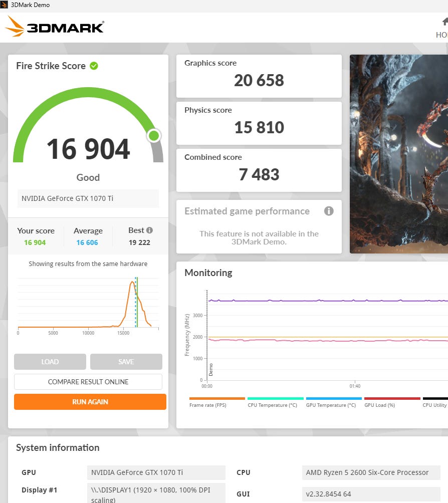448x503 pixels.
Task: Click the NVIDIA GeForce GTX 1070 Ti field under score
Action: pyautogui.click(x=88, y=198)
